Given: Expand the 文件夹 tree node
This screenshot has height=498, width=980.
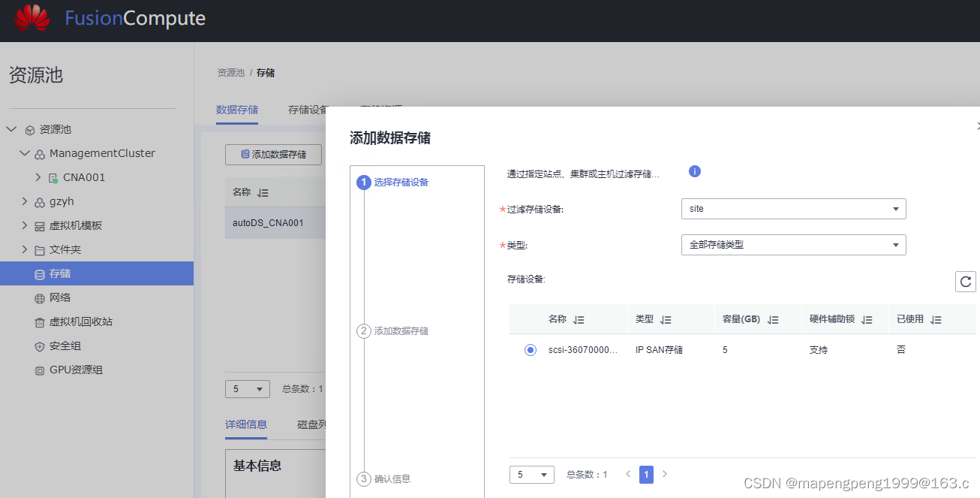Looking at the screenshot, I should click(25, 249).
